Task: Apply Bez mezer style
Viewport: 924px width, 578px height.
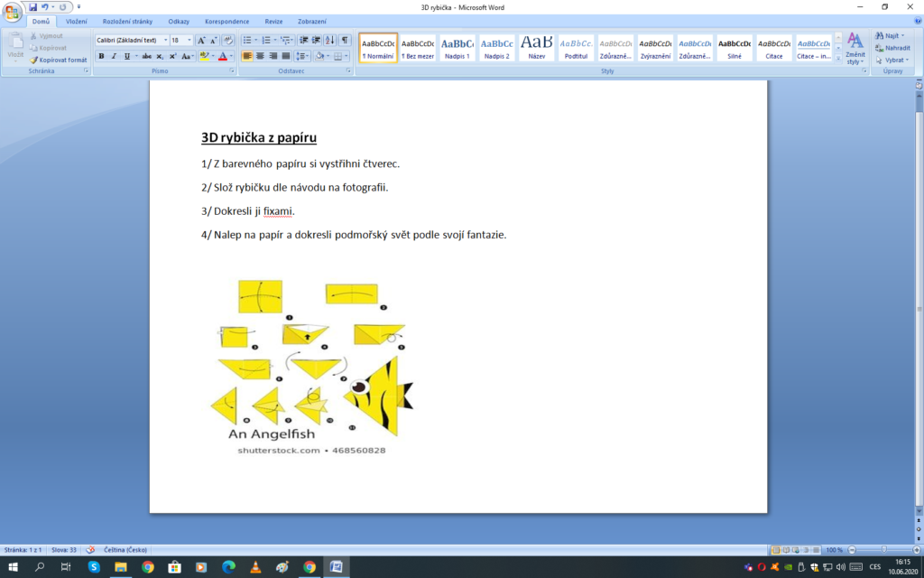Action: (x=418, y=48)
